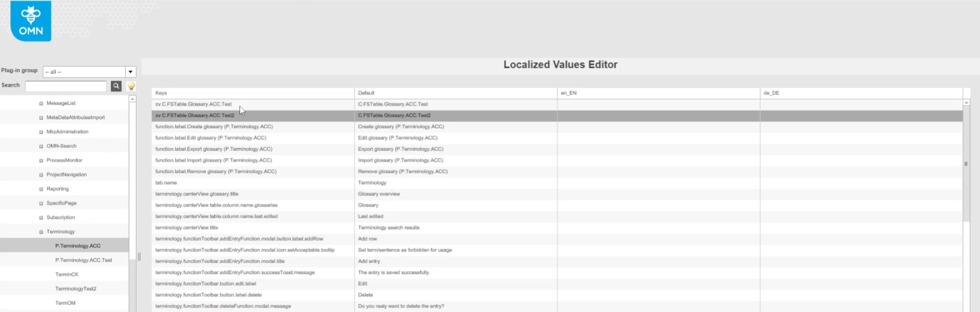
Task: Click default value 'Delete'
Action: pyautogui.click(x=365, y=294)
